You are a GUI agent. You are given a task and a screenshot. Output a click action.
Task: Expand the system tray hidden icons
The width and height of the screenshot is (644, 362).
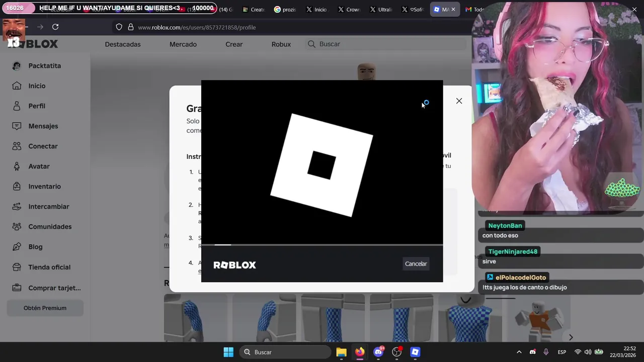(x=519, y=352)
